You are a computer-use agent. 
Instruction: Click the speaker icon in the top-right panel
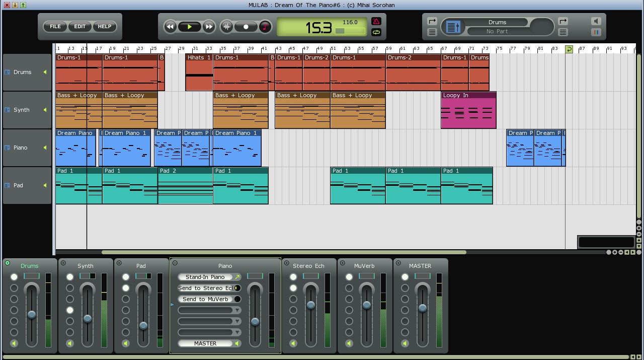point(596,21)
